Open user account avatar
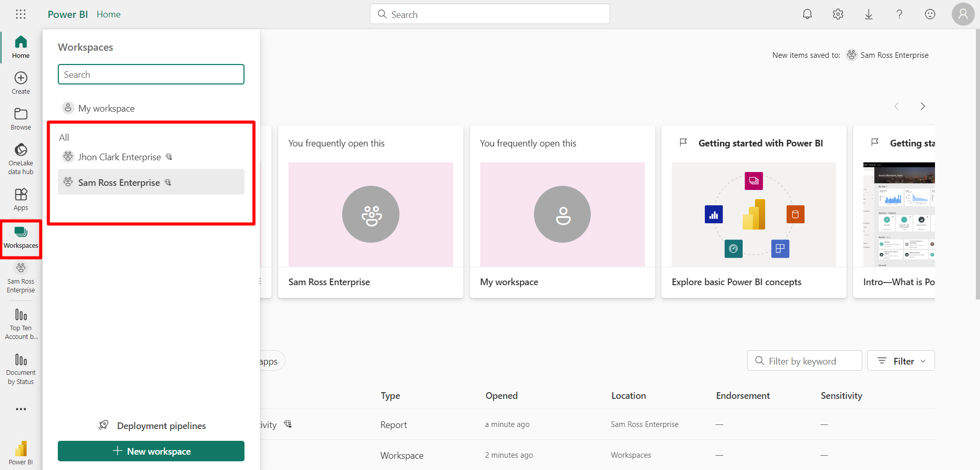 pos(963,14)
